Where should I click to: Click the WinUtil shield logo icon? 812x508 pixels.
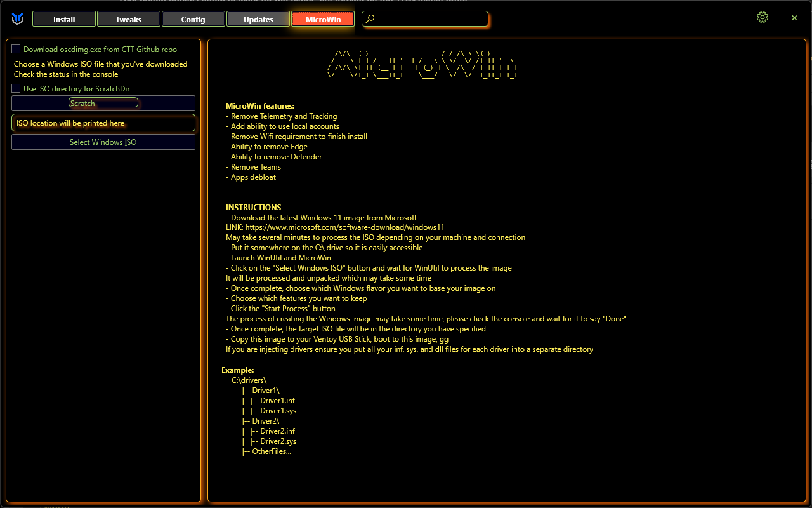pyautogui.click(x=17, y=19)
